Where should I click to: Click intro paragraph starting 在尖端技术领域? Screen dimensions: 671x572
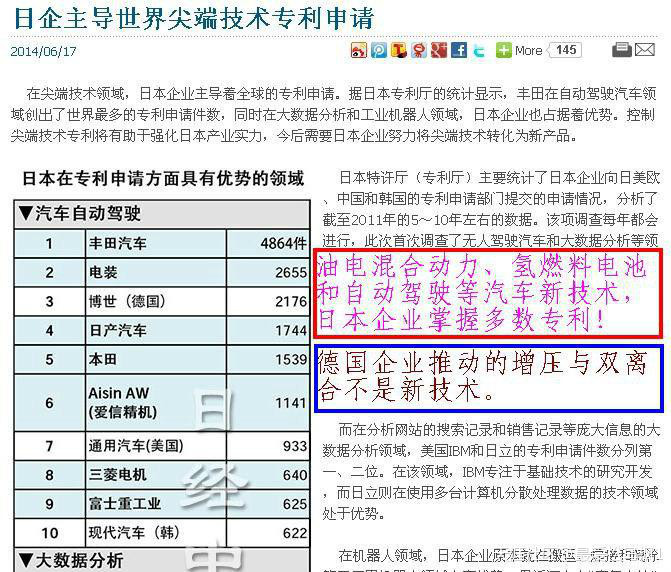pos(333,114)
